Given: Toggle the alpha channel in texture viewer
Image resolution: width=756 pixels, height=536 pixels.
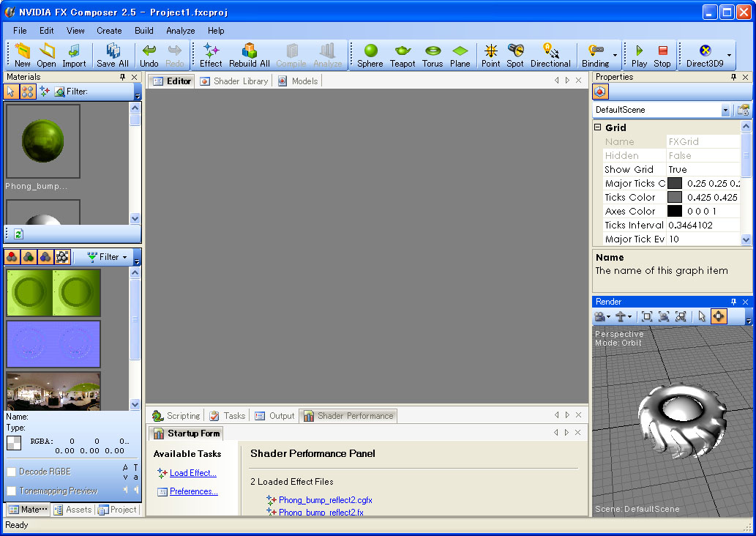Looking at the screenshot, I should point(62,257).
